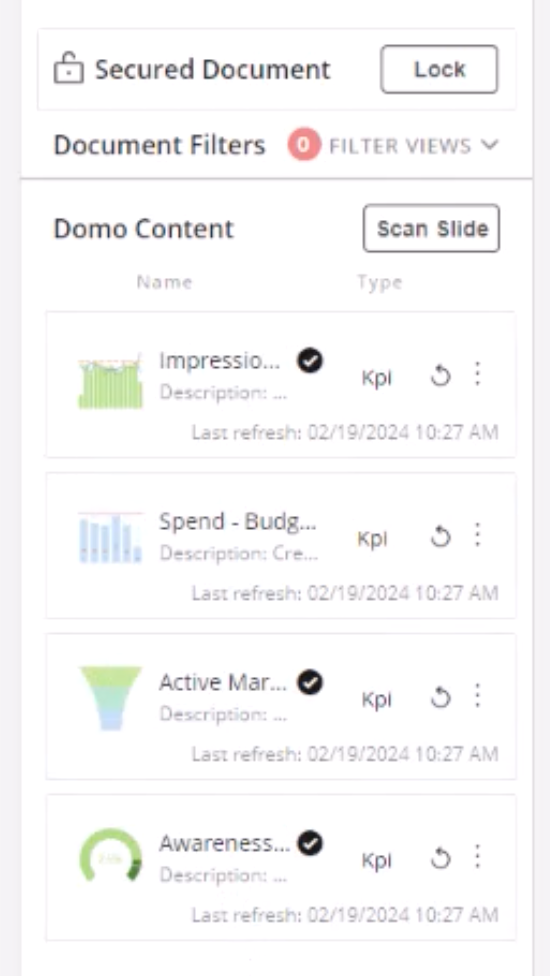
Task: Click the verified checkmark badge on Active Mar...
Action: tap(310, 683)
